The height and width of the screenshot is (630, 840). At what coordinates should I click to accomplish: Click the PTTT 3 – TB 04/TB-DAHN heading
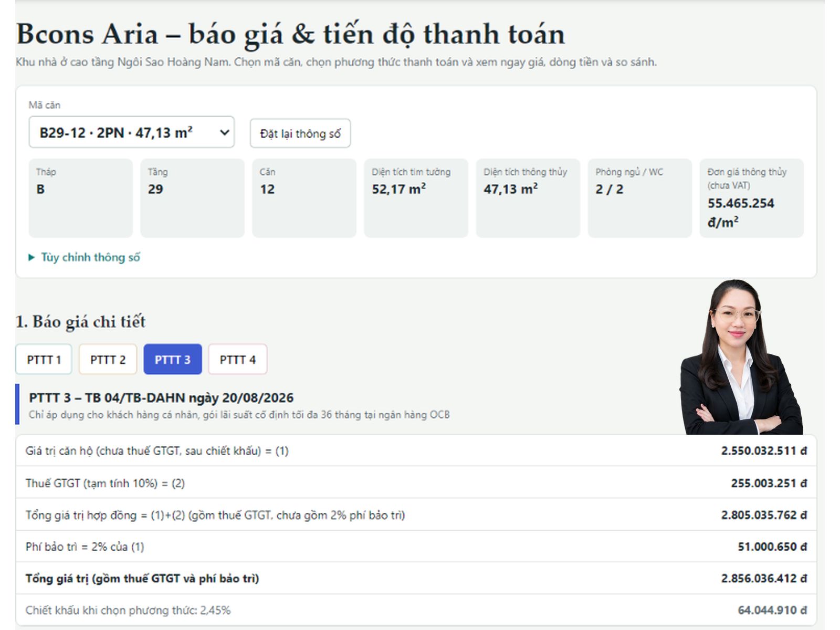click(x=161, y=398)
